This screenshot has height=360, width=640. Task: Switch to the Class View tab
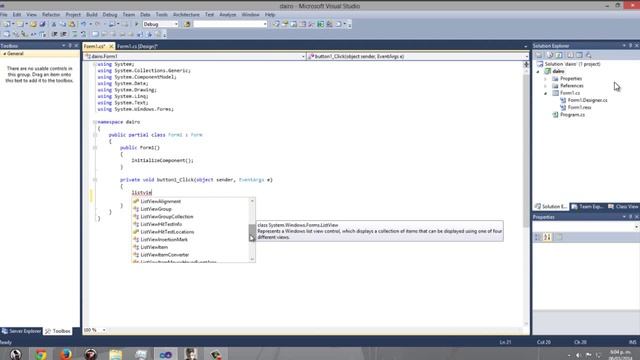click(623, 207)
